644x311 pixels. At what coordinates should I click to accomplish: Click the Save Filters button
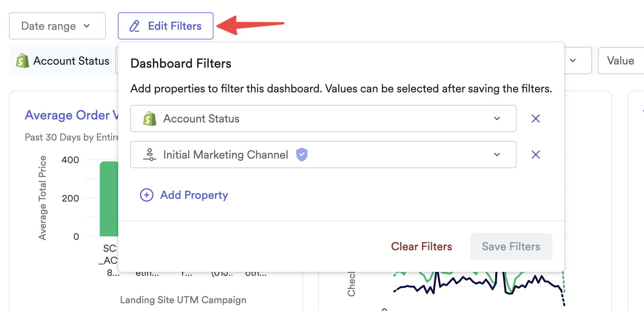pos(511,246)
